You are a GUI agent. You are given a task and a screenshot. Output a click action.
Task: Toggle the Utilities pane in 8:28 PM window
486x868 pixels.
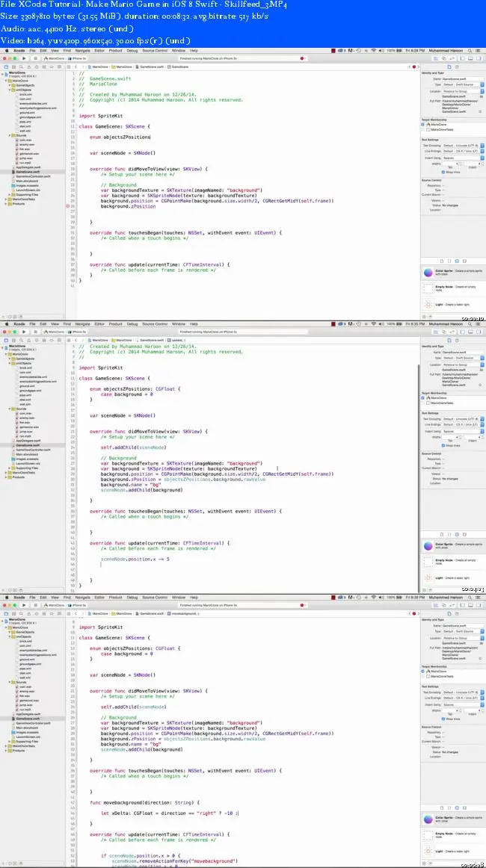[479, 58]
